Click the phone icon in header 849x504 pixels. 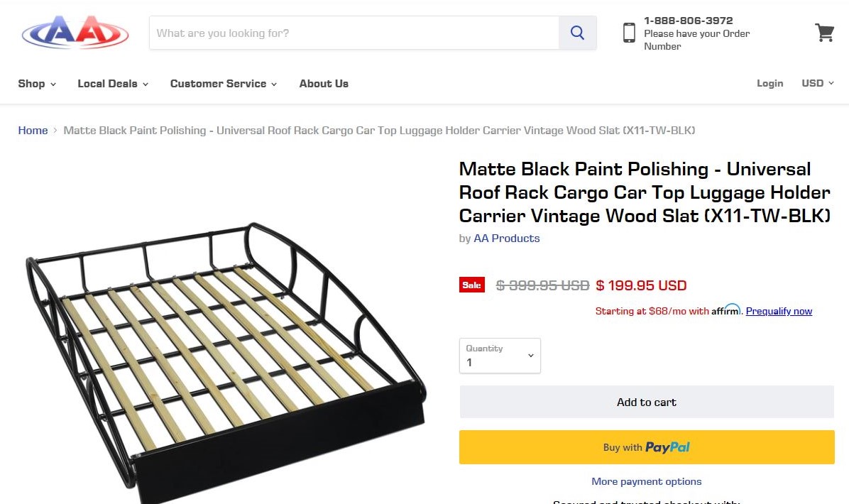point(629,33)
